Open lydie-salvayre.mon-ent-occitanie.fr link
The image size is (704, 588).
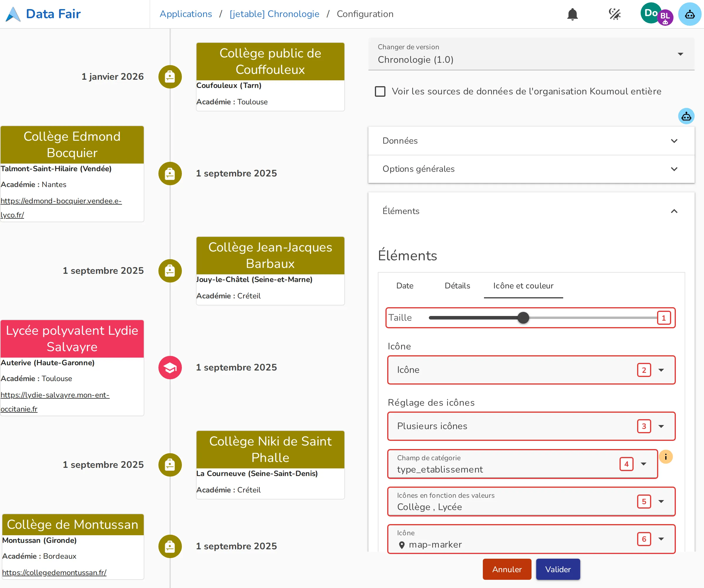tap(55, 402)
